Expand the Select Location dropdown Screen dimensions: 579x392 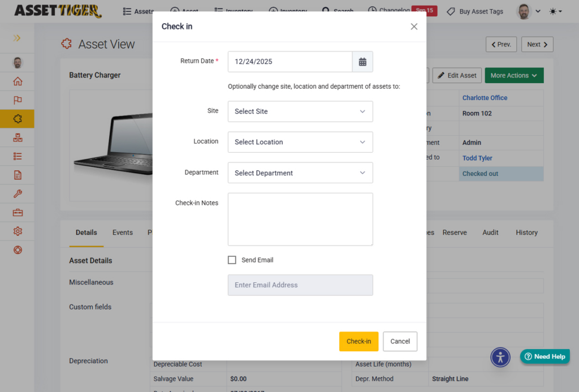tap(300, 142)
